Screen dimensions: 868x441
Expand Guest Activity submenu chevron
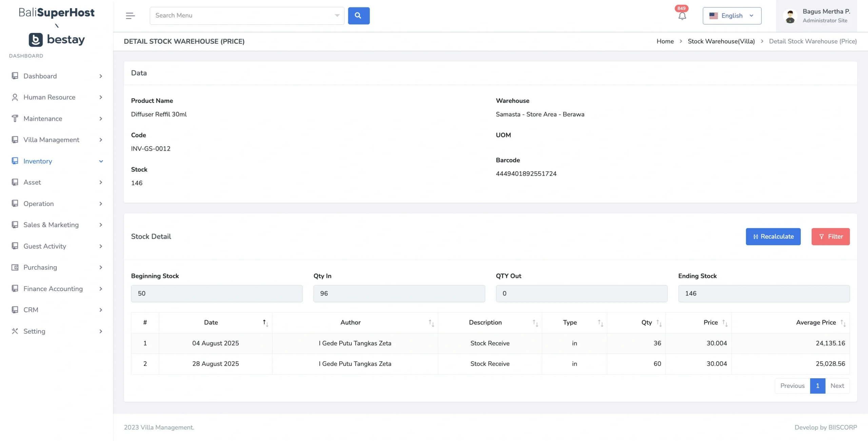[x=101, y=246]
